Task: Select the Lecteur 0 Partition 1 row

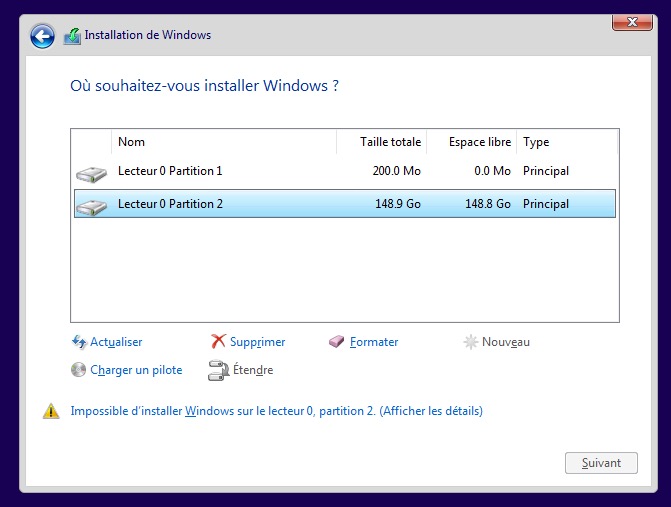Action: click(x=345, y=171)
